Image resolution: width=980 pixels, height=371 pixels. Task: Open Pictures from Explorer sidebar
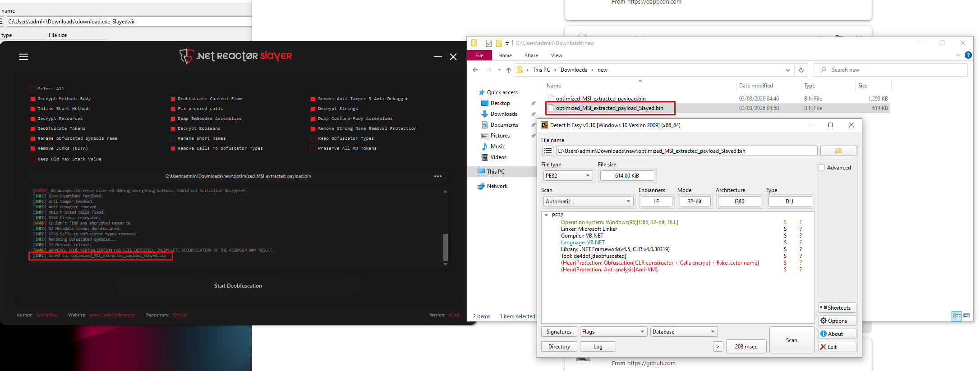[500, 136]
